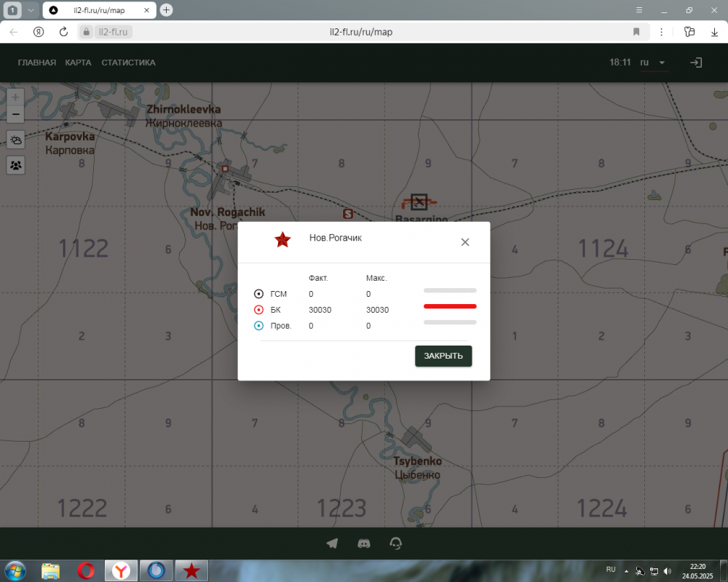Open СТАТИСТИКА menu item

pos(129,63)
